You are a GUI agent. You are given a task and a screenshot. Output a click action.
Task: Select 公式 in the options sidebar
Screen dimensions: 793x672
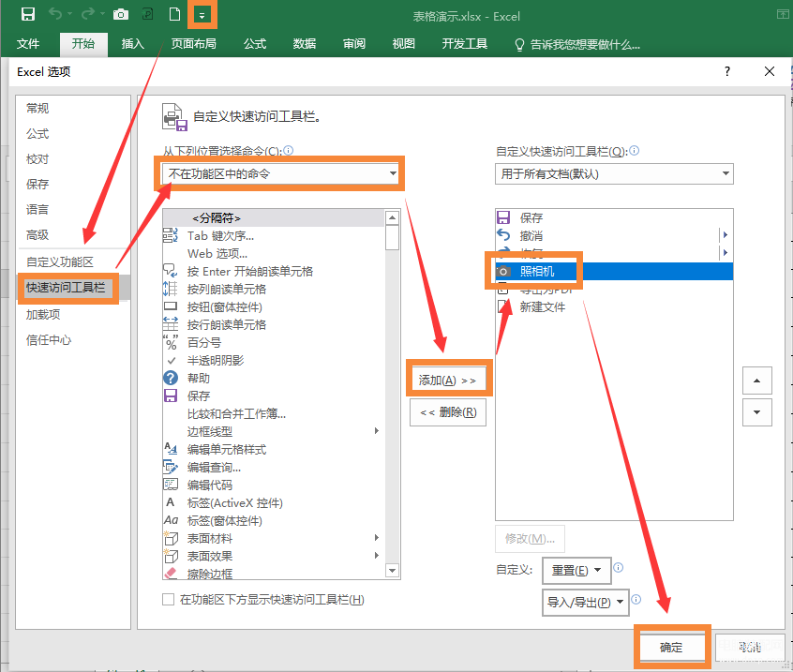(x=37, y=134)
